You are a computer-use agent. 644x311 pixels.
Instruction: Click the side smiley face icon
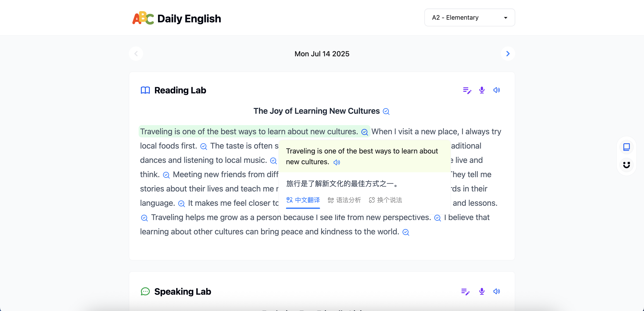(626, 165)
